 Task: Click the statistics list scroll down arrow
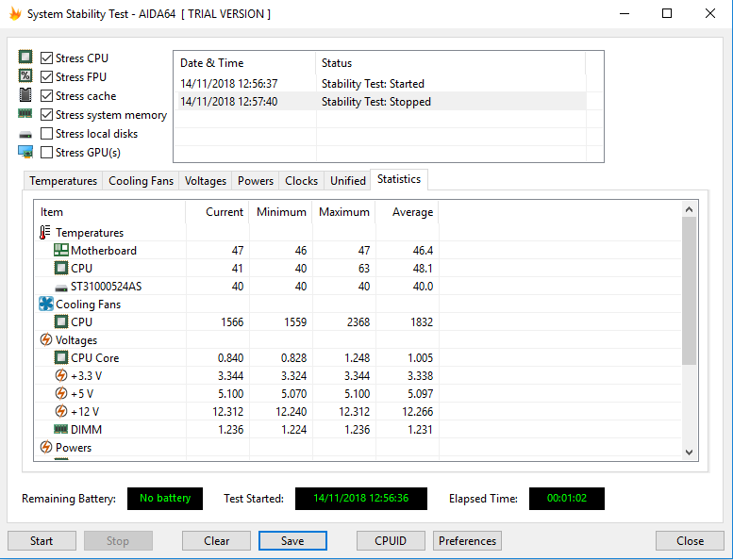click(x=689, y=453)
